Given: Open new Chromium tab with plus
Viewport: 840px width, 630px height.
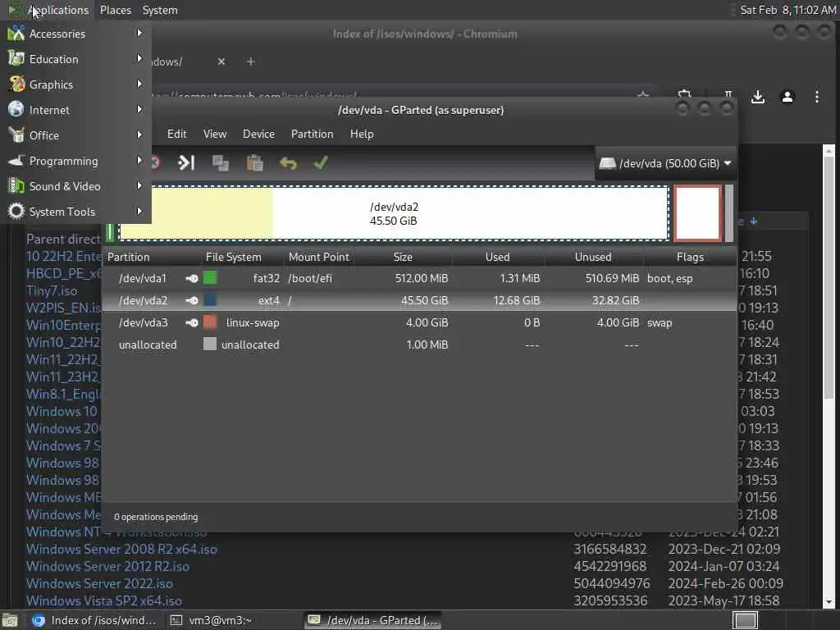Looking at the screenshot, I should 250,62.
